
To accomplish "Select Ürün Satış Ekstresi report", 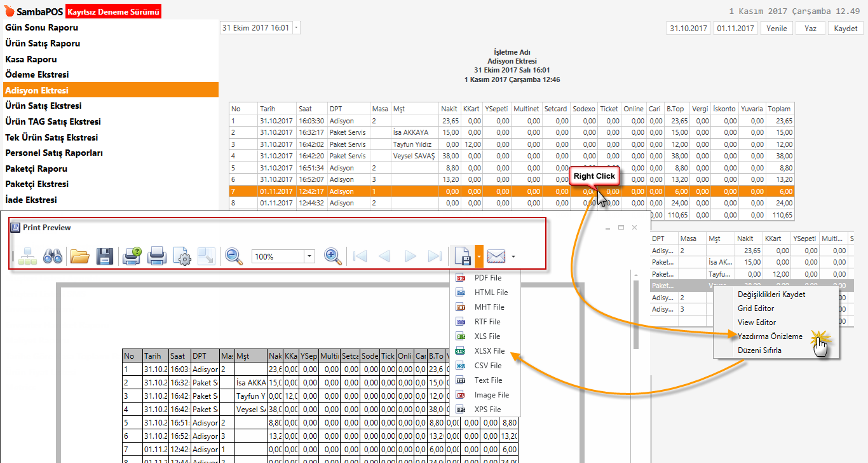I will [43, 106].
